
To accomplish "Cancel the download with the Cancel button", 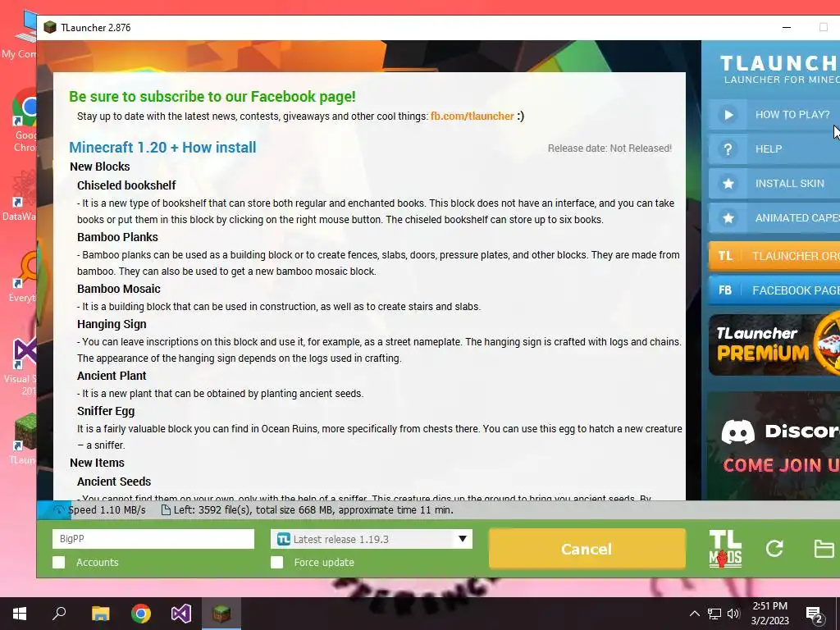I will [587, 549].
